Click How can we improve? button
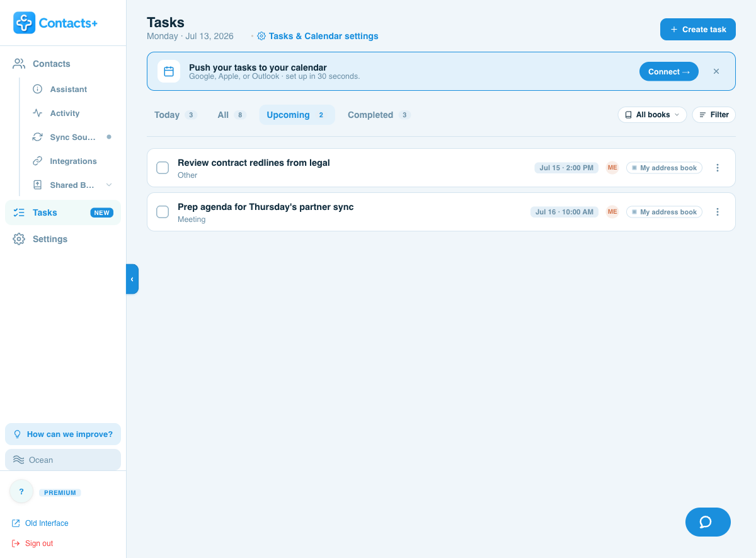 click(63, 434)
